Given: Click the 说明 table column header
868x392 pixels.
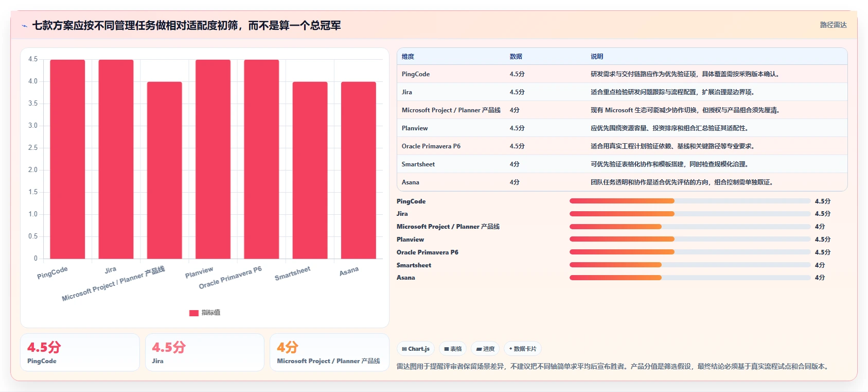Looking at the screenshot, I should 597,57.
